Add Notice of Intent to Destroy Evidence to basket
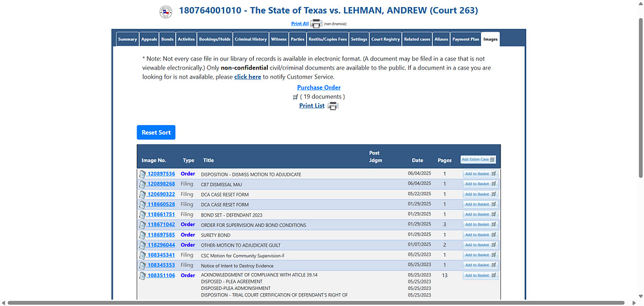The height and width of the screenshot is (306, 644). pyautogui.click(x=480, y=265)
